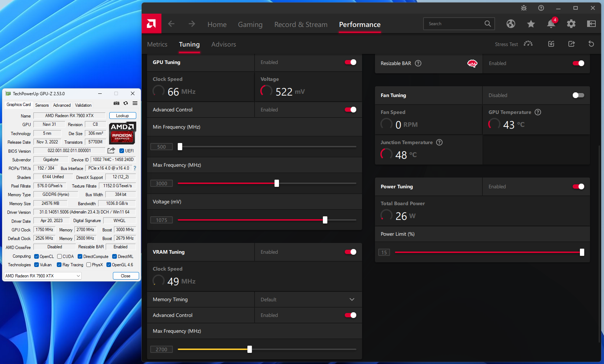604x364 pixels.
Task: Click the AMD logo home icon
Action: [x=151, y=24]
